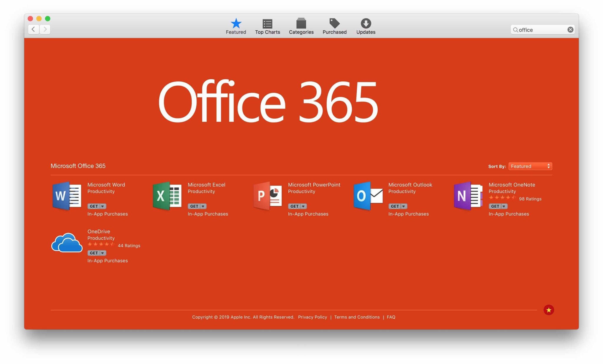
Task: Get OneDrive
Action: 94,253
